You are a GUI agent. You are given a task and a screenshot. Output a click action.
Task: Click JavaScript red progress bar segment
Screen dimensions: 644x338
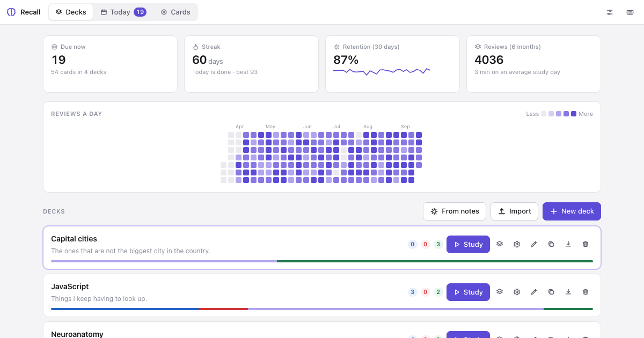click(x=223, y=309)
